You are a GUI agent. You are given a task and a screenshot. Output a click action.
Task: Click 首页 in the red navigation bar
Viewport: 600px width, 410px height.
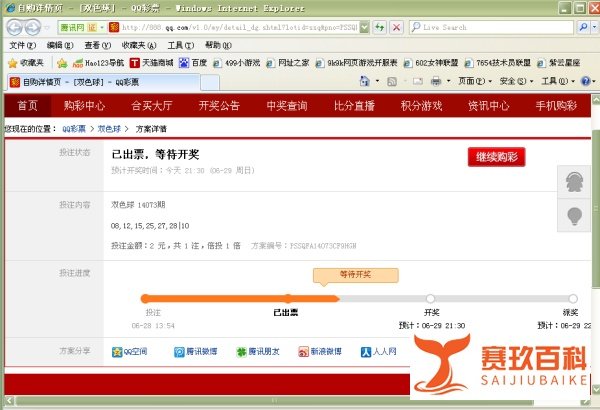coord(28,106)
